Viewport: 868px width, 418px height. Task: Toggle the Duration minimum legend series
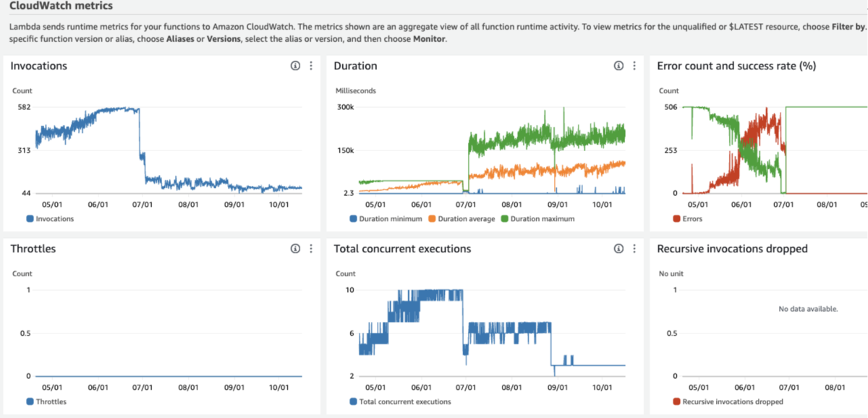383,218
